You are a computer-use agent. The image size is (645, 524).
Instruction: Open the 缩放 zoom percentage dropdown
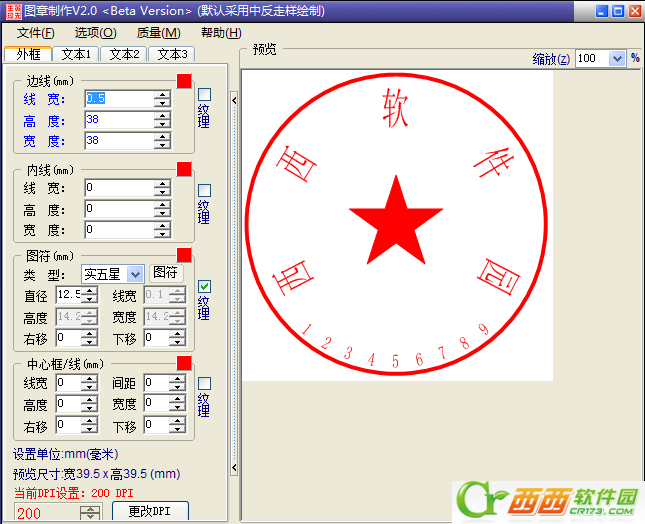[617, 58]
